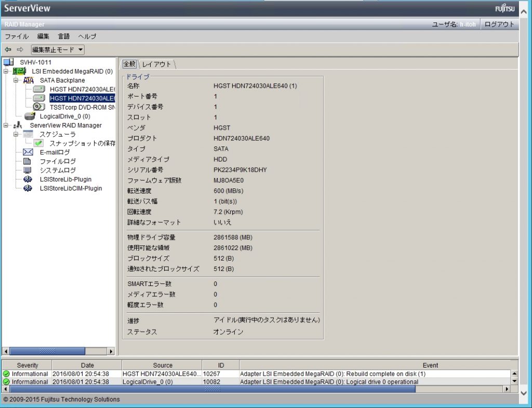Click the Source column header
Image resolution: width=532 pixels, height=408 pixels.
coord(163,365)
